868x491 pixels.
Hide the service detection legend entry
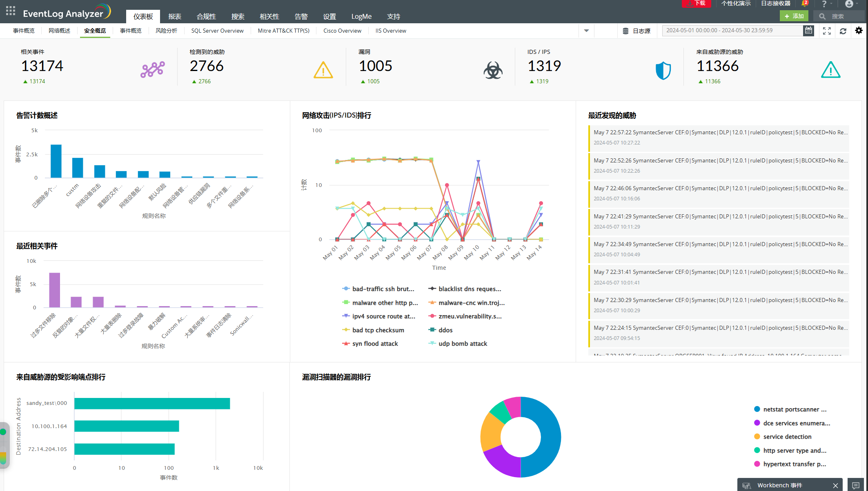[x=787, y=437]
